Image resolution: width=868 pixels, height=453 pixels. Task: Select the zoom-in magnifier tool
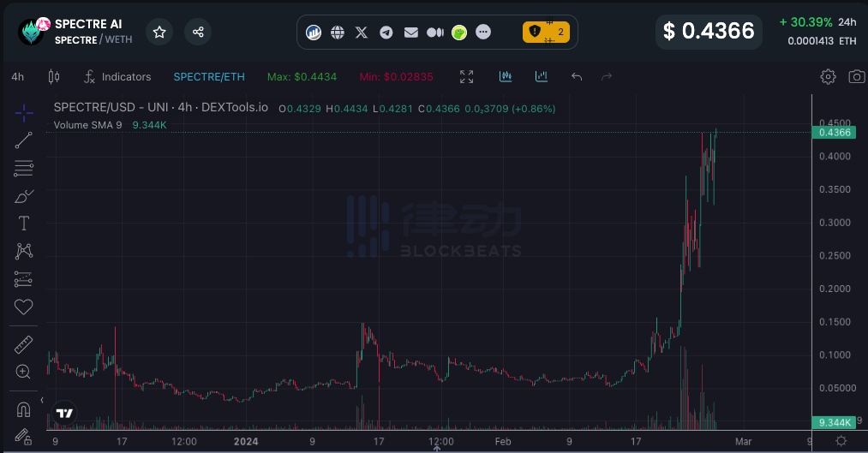(23, 372)
